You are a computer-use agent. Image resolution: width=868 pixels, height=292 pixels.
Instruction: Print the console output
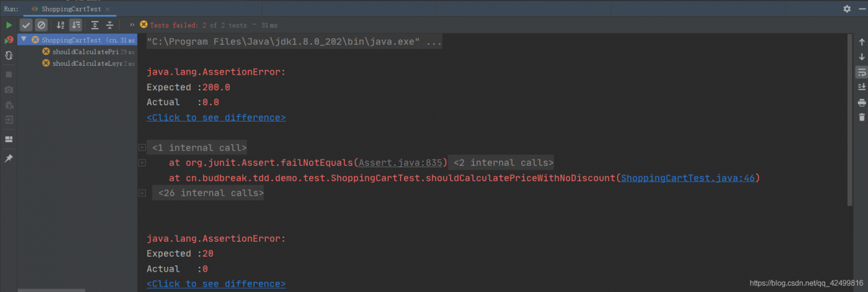coord(862,103)
